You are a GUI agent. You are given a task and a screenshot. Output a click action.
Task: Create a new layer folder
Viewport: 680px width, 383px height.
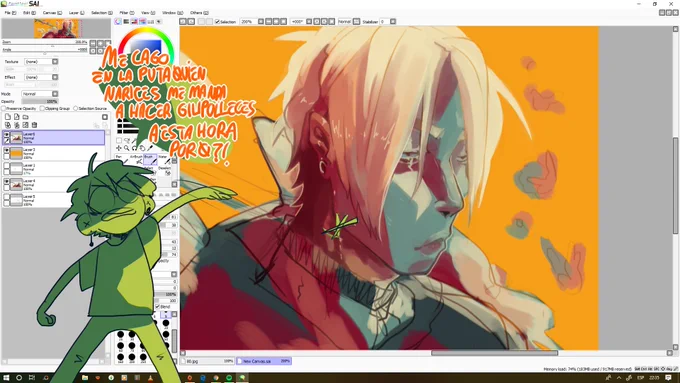pyautogui.click(x=26, y=117)
